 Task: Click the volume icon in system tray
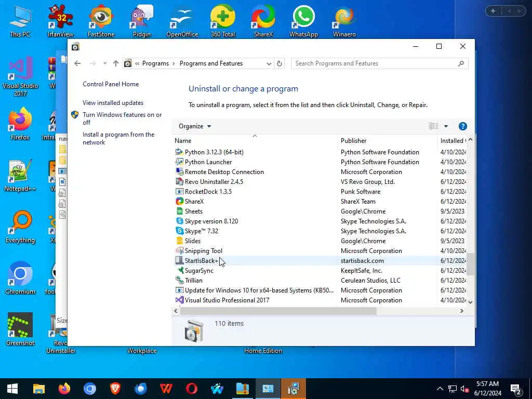coord(464,389)
